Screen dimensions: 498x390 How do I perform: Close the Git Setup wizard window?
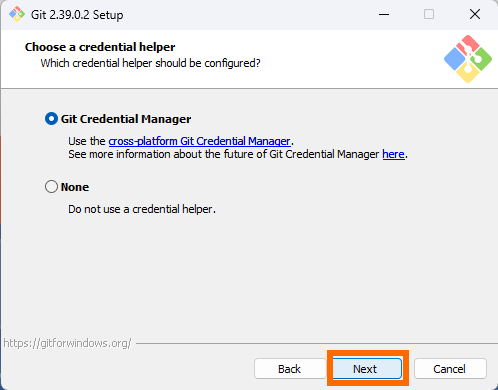(475, 14)
